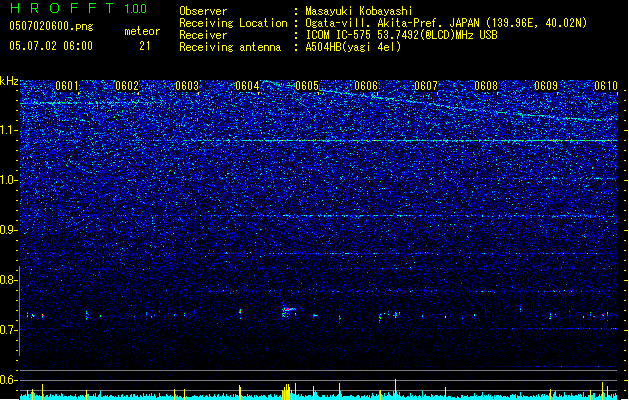Click the meteor count 21
Screen dimensions: 629x400
click(145, 46)
